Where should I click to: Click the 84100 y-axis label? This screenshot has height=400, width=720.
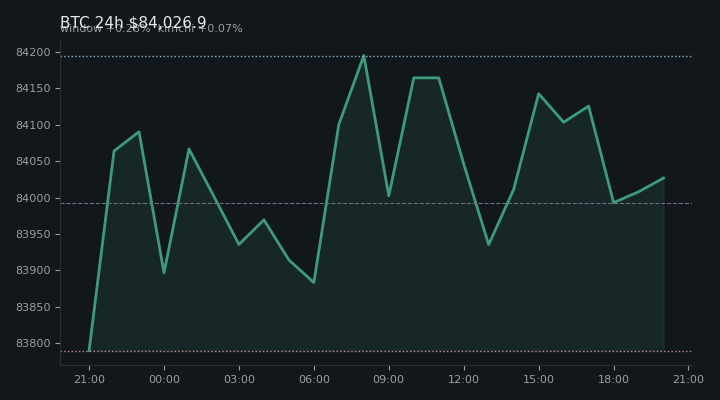click(33, 125)
